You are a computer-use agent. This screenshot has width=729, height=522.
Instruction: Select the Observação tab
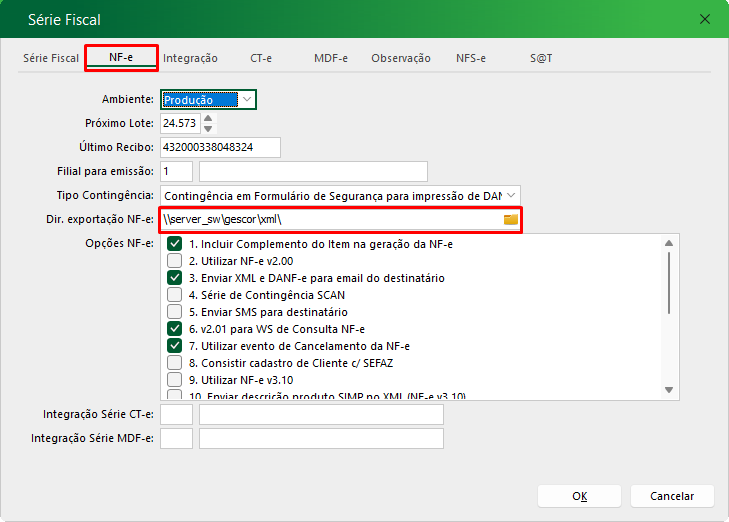[x=400, y=58]
